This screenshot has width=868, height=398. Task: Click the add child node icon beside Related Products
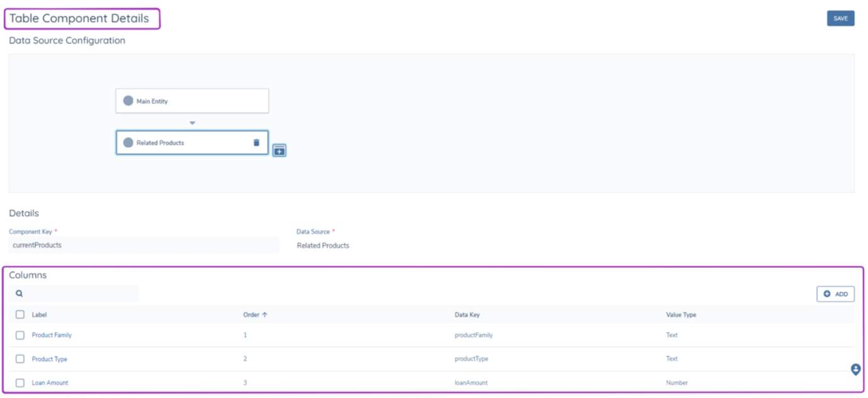(x=279, y=150)
